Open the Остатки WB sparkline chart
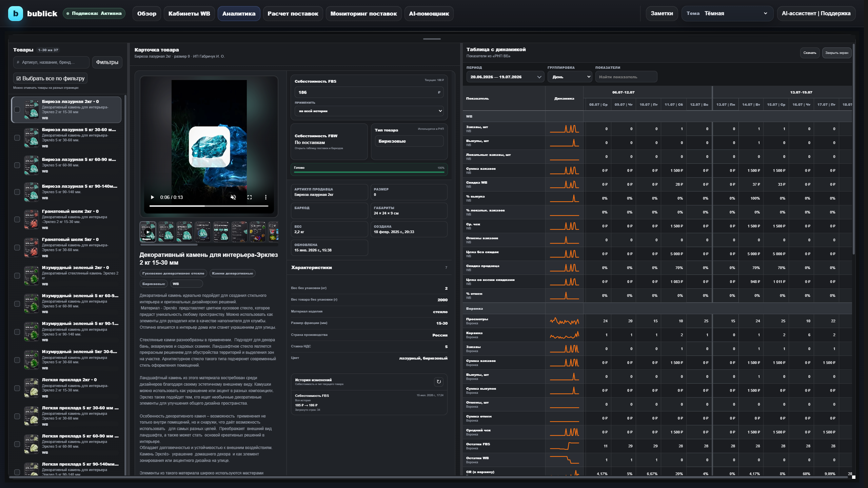This screenshot has width=868, height=488. 564,460
